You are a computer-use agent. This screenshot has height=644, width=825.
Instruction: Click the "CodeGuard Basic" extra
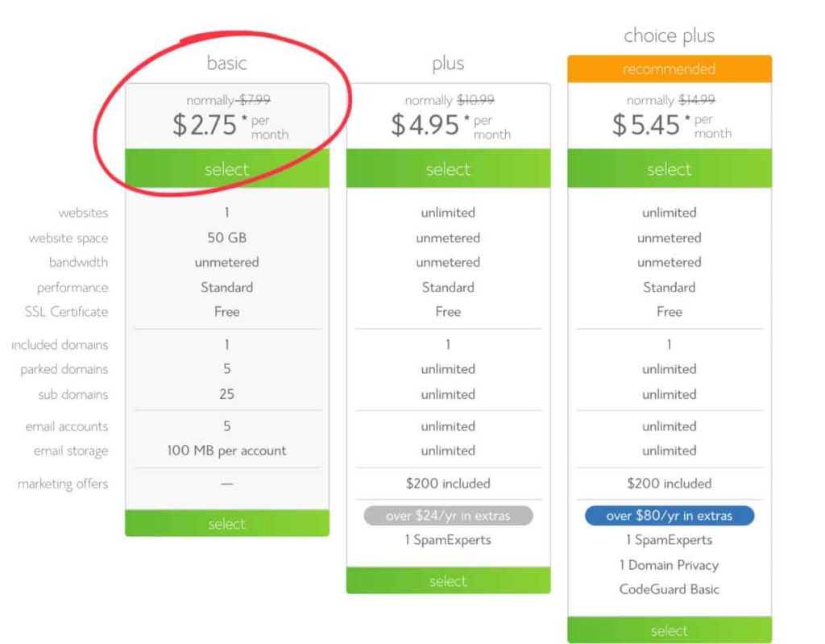[x=669, y=589]
